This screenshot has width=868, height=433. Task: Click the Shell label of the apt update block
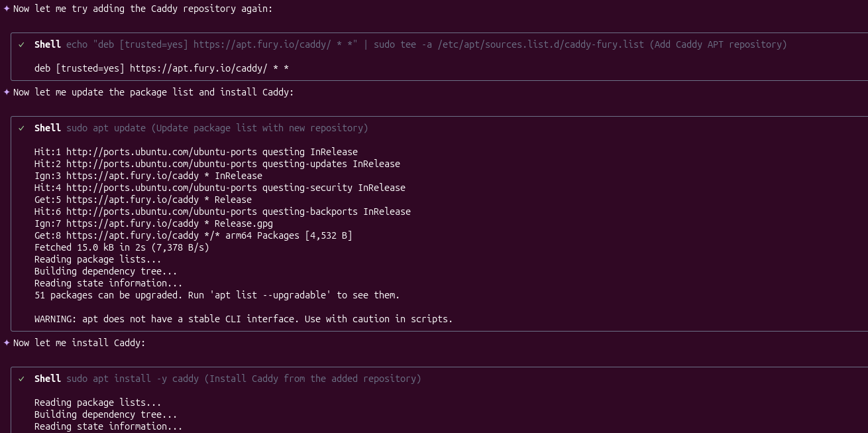tap(48, 128)
